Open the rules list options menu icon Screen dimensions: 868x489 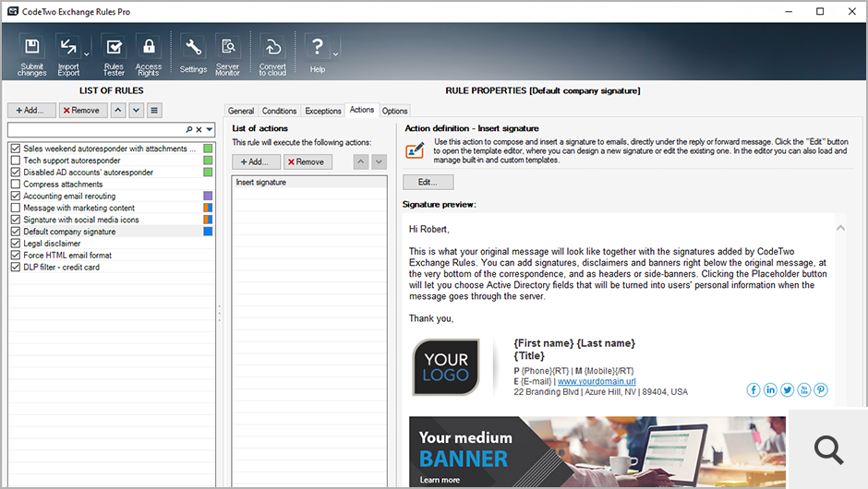point(154,110)
